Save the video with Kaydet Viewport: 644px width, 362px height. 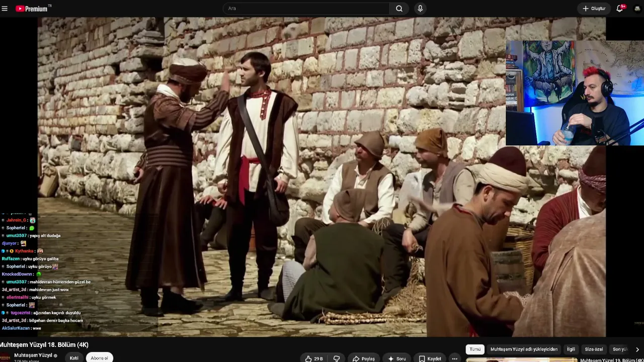tap(430, 358)
